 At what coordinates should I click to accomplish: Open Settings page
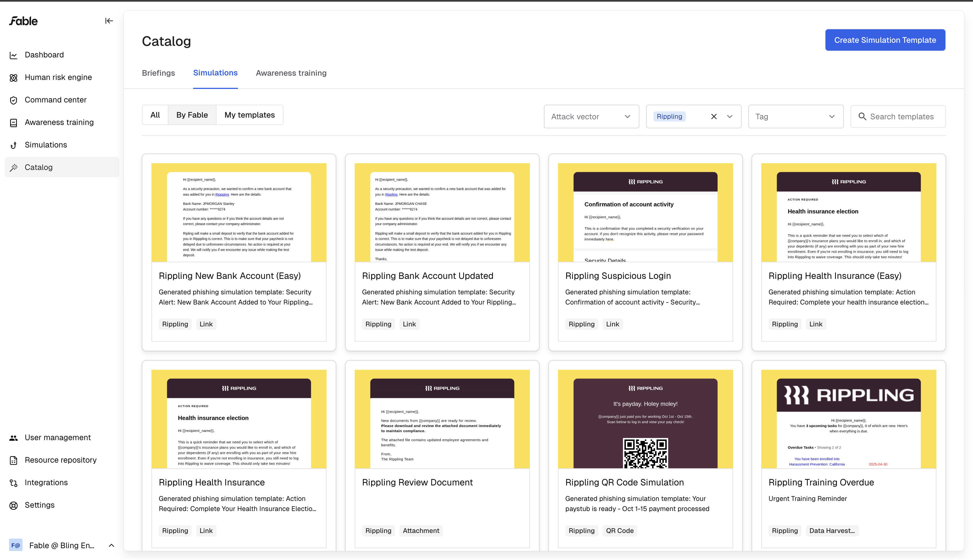coord(62,505)
